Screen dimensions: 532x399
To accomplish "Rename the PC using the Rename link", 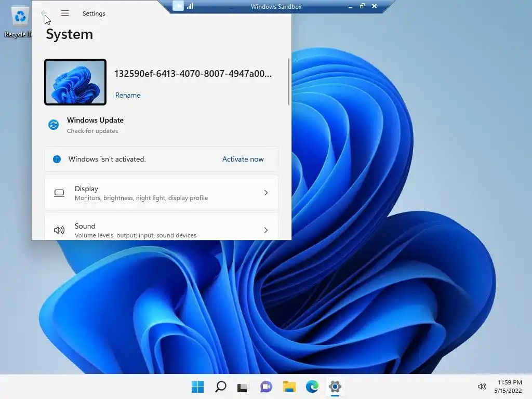I will [x=128, y=96].
